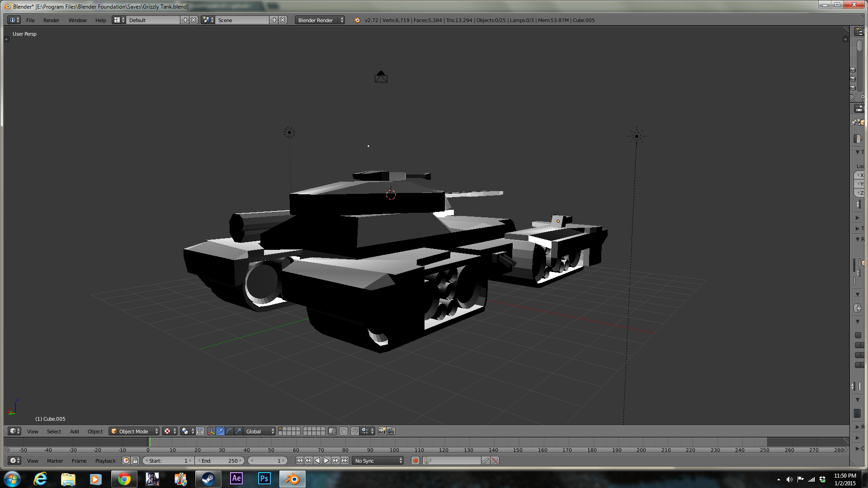Delete keyframes with crossed key icon
This screenshot has height=488, width=868.
point(495,461)
